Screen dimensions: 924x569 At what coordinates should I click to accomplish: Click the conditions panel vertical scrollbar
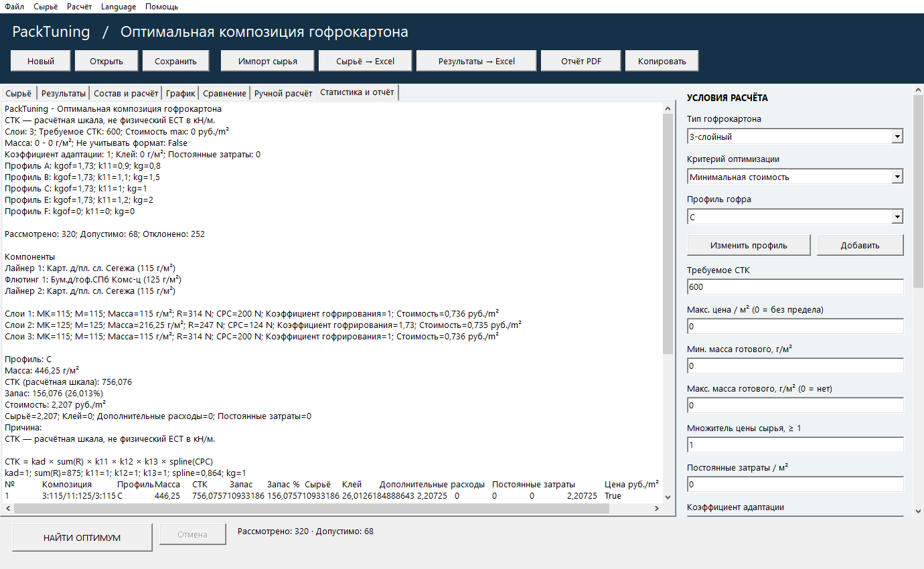click(918, 191)
